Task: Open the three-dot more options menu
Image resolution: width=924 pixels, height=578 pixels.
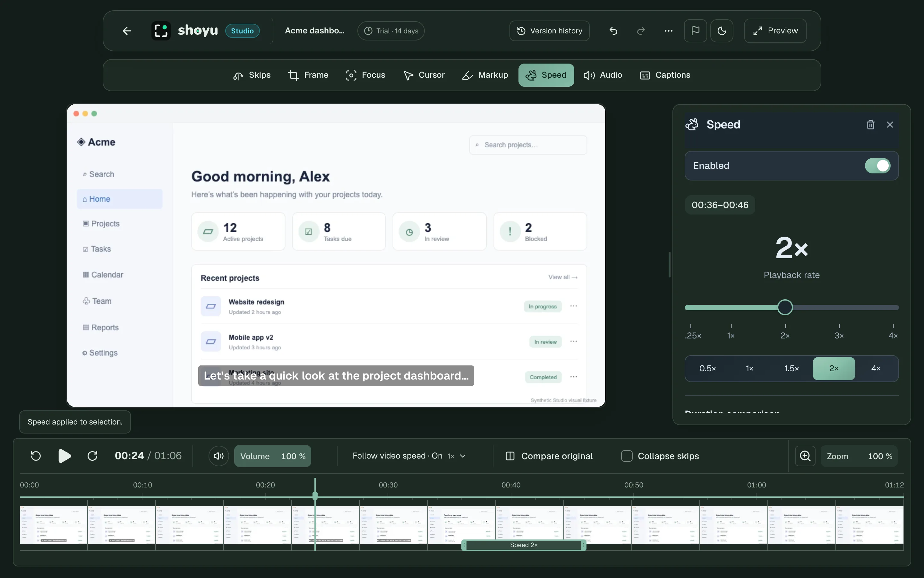Action: click(x=668, y=31)
